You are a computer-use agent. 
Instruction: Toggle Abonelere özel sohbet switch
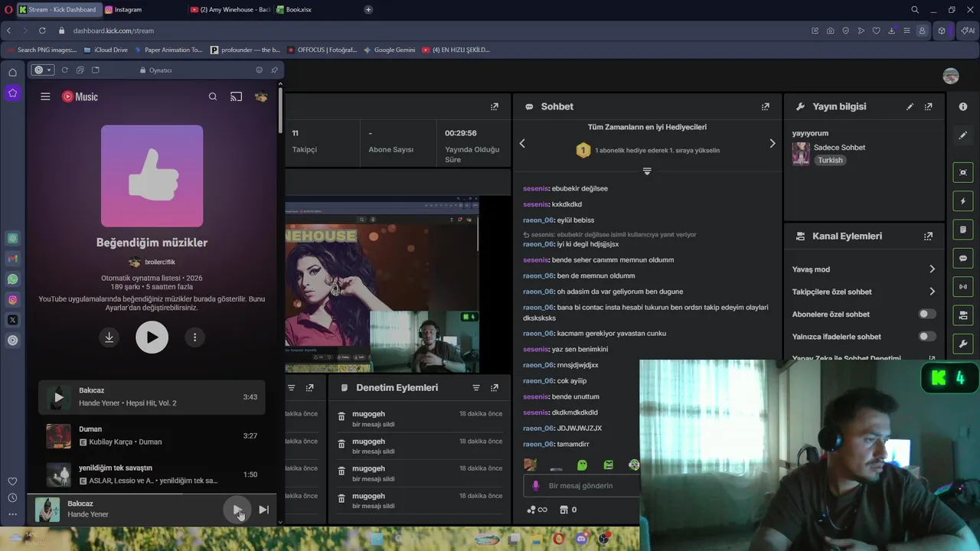click(926, 314)
